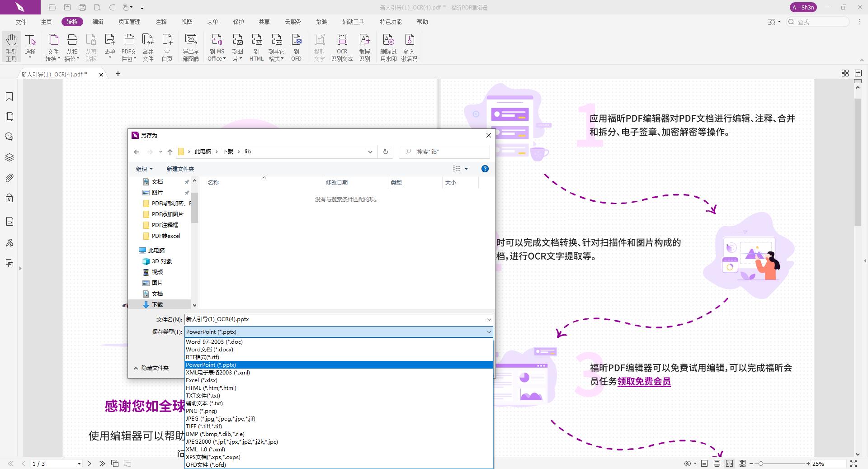
Task: Click the 新建文件夹 button
Action: [x=179, y=169]
